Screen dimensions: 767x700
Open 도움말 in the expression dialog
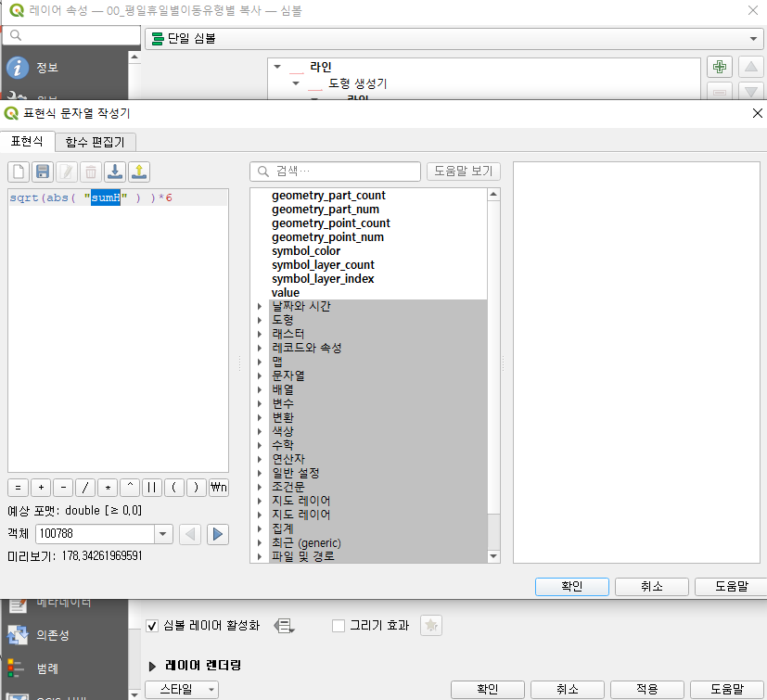tap(731, 587)
